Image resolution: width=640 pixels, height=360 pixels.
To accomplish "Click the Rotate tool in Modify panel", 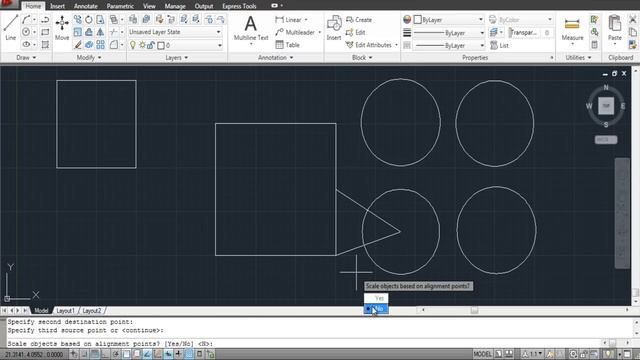I will click(89, 19).
